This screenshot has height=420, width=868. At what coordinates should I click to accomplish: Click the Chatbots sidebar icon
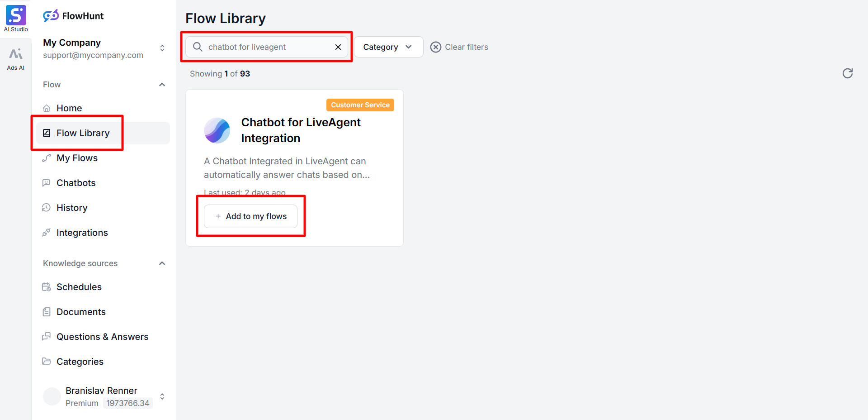[x=46, y=183]
